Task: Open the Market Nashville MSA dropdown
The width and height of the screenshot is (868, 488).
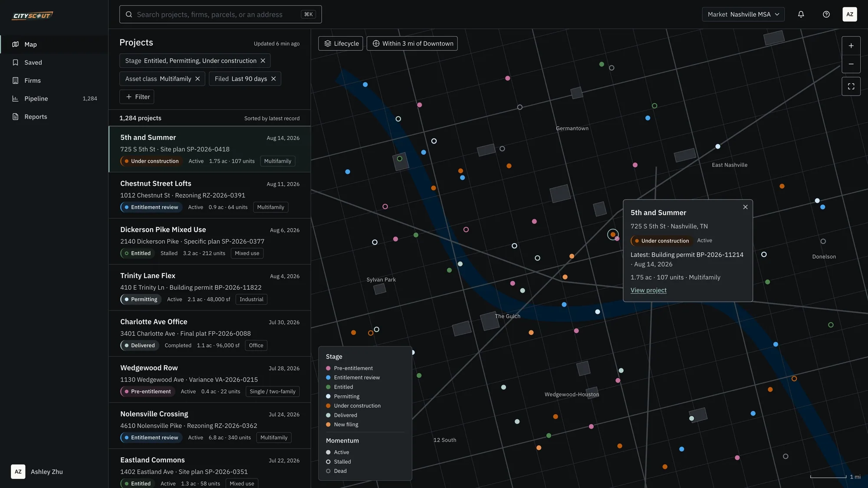Action: tap(743, 14)
